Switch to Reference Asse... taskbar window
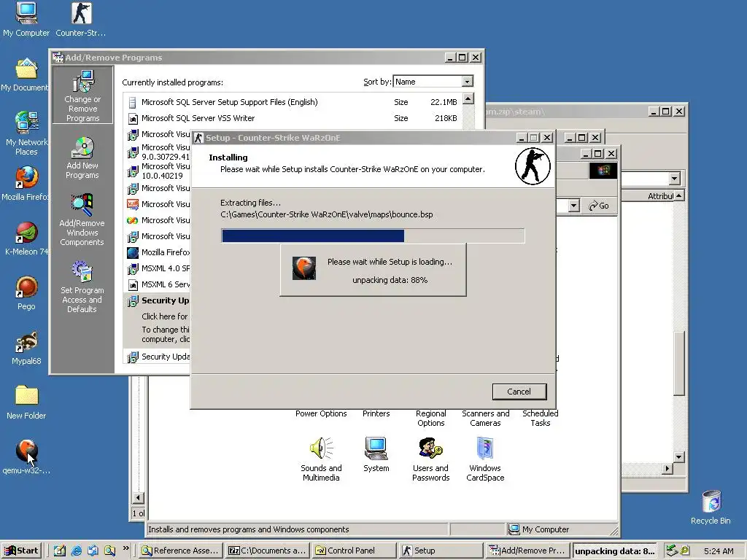 tap(181, 551)
